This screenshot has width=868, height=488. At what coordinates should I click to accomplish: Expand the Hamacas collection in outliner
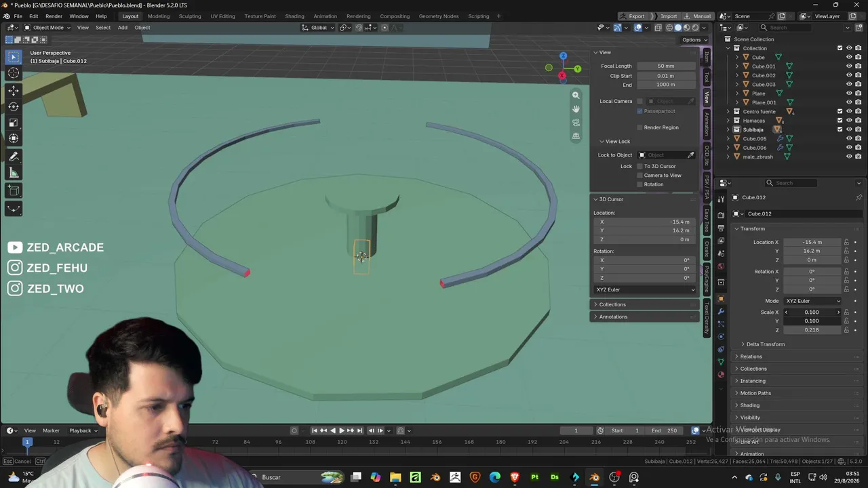728,121
